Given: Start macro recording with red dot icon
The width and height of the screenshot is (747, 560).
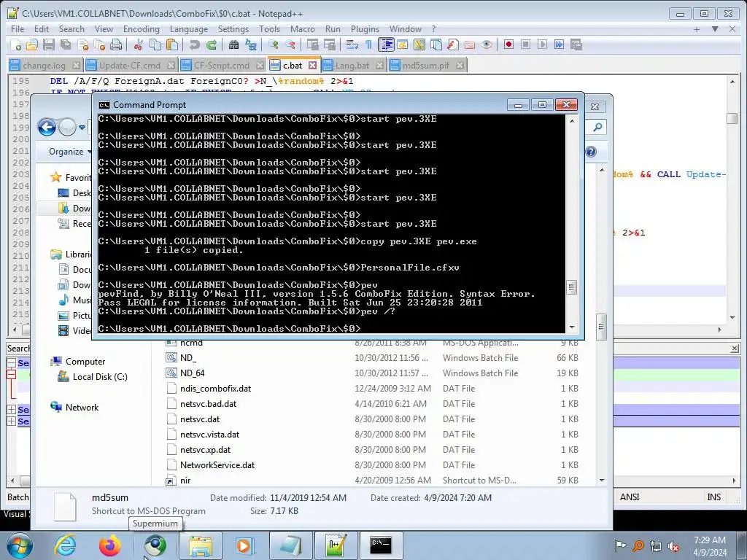Looking at the screenshot, I should (508, 44).
